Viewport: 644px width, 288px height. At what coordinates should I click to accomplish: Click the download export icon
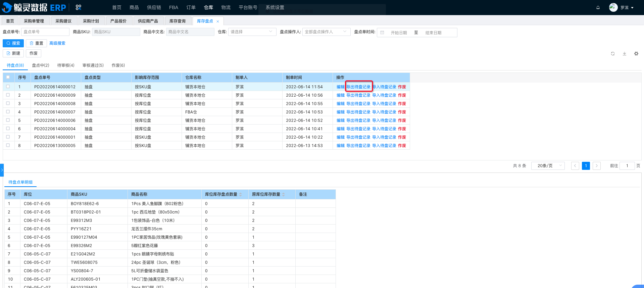[x=625, y=53]
